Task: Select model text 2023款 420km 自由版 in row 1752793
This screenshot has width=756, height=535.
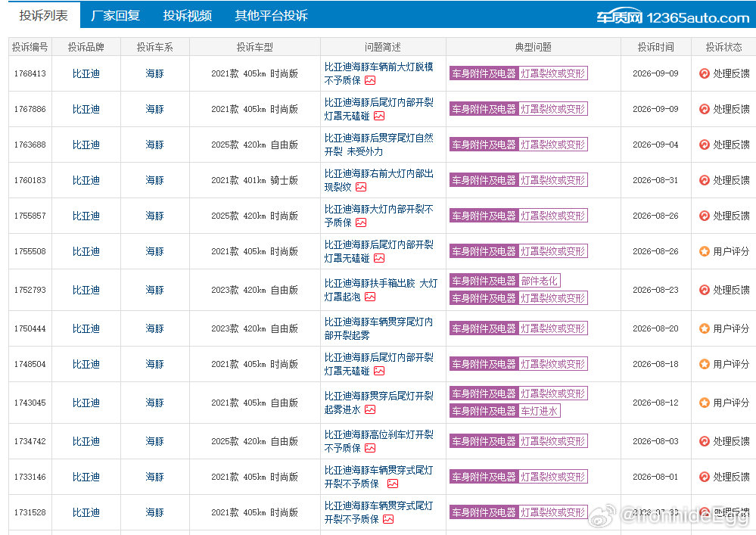Action: pyautogui.click(x=254, y=290)
